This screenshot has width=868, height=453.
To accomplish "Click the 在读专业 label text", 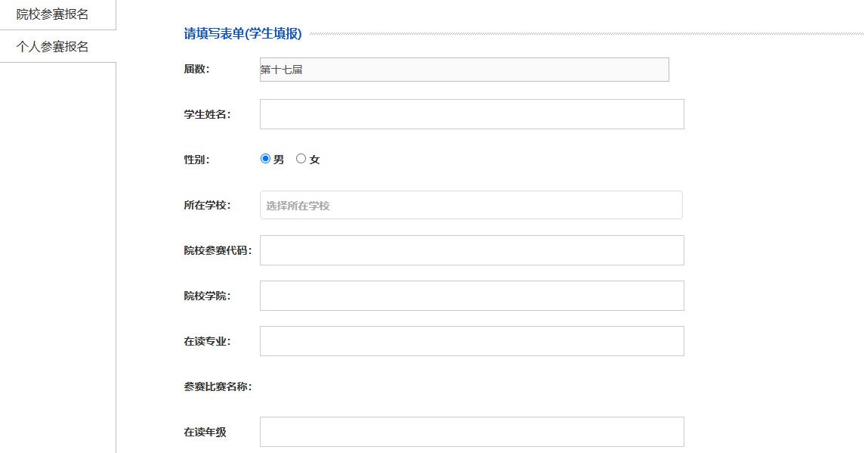I will [207, 342].
